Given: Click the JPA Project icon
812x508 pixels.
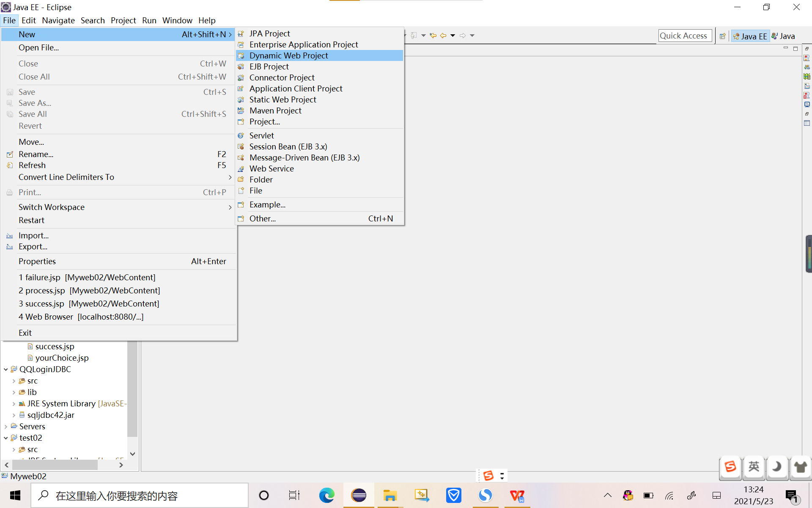Looking at the screenshot, I should (241, 33).
